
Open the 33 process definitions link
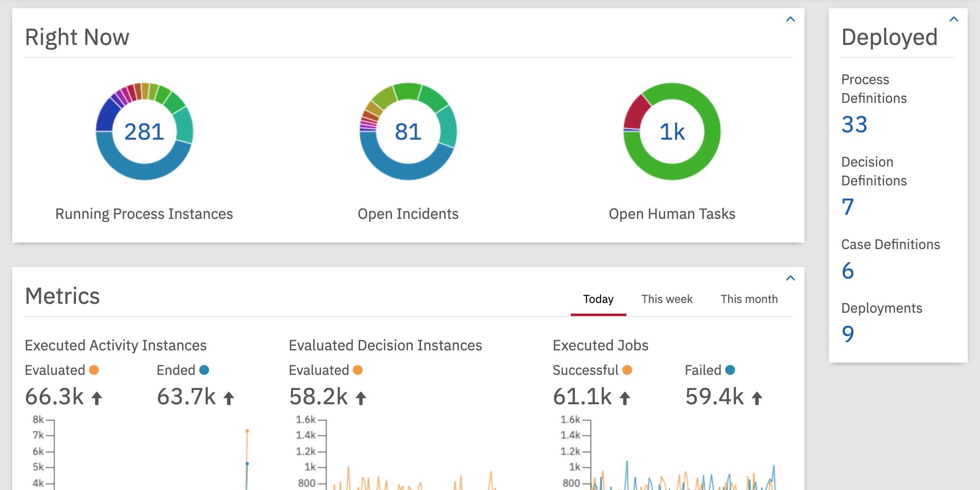(x=854, y=125)
